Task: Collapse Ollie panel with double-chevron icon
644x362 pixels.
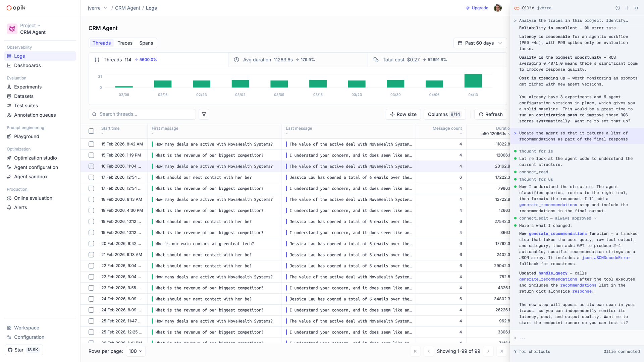Action: [636, 8]
